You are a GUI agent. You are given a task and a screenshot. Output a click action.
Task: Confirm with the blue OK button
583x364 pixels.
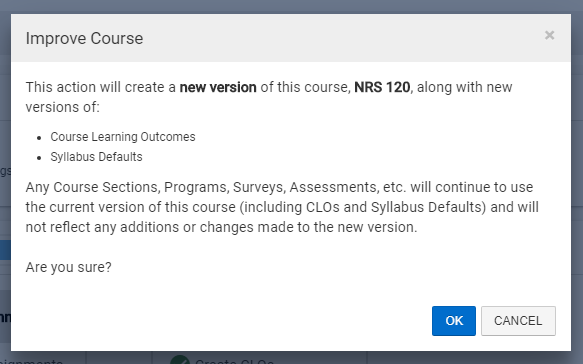(x=454, y=320)
